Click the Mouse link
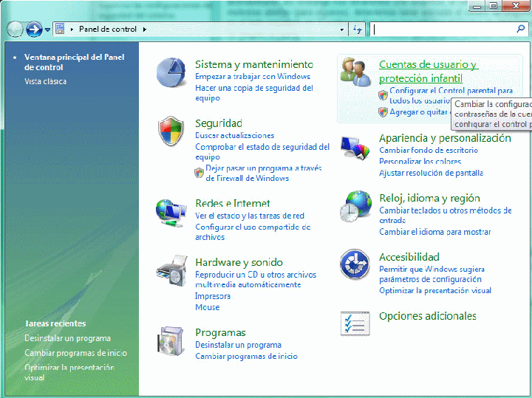 click(x=208, y=307)
